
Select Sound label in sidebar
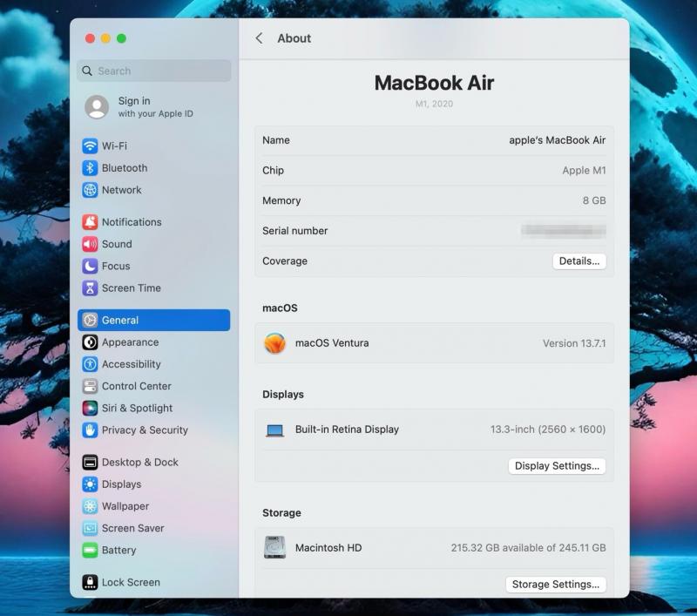[117, 244]
